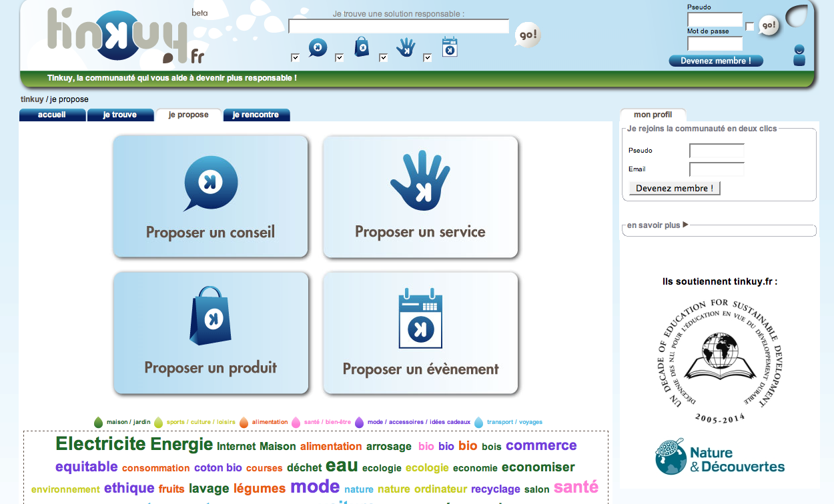Screen dimensions: 834x504
Task: Click the alimentation category label
Action: [270, 422]
